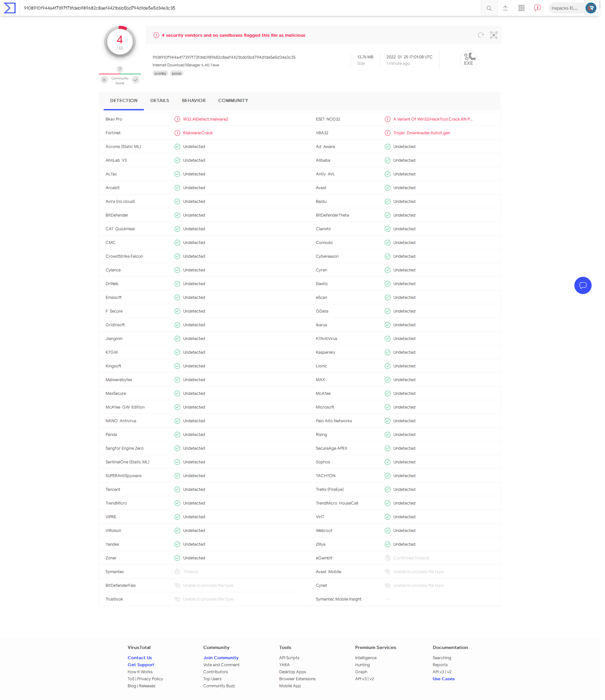The width and height of the screenshot is (605, 700).
Task: Click the Contact Us footer link
Action: (139, 658)
